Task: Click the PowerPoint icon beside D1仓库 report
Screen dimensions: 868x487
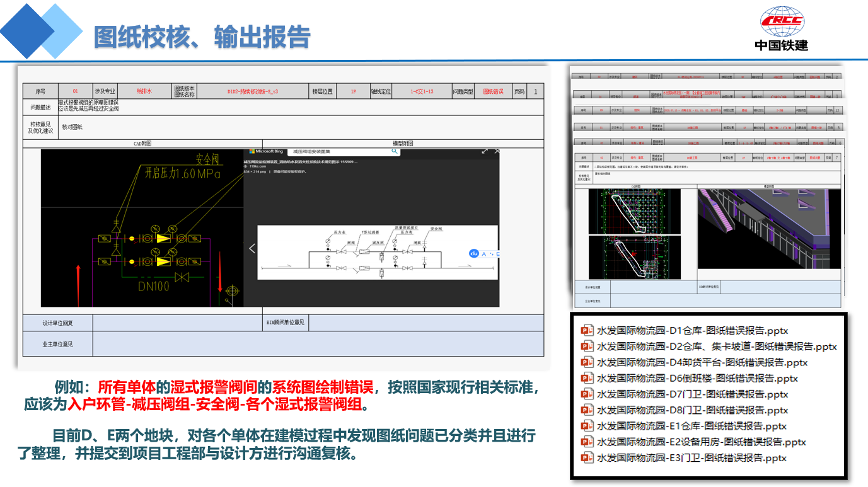Action: coord(587,330)
